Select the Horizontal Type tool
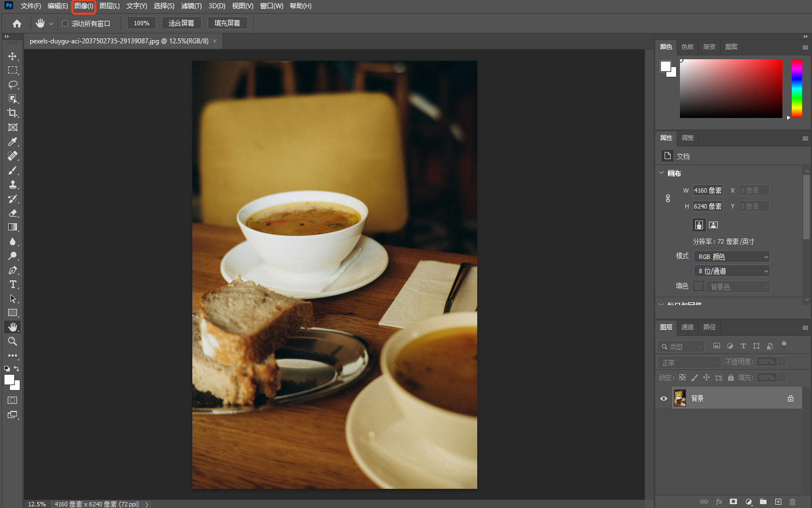Screen dimensions: 812x508 (x=12, y=284)
